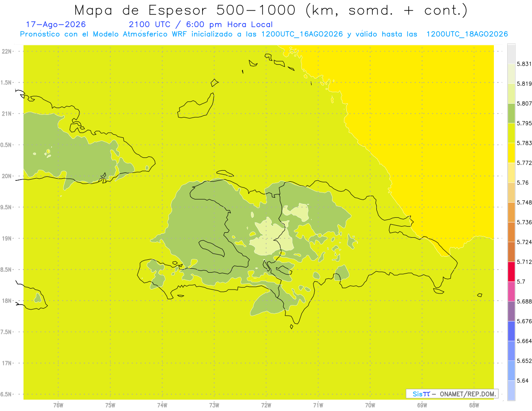This screenshot has width=532, height=411.
Task: Click the 19N latitude axis label
Action: pos(7,239)
